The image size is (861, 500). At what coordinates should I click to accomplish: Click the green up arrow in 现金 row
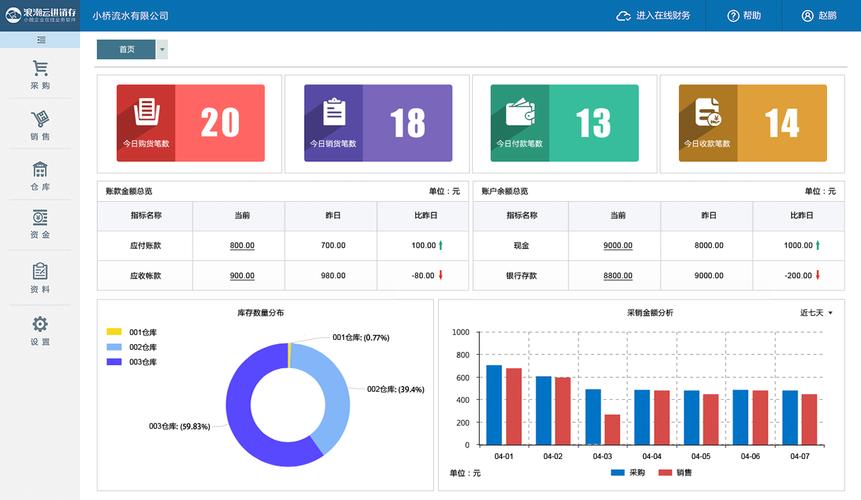click(818, 245)
